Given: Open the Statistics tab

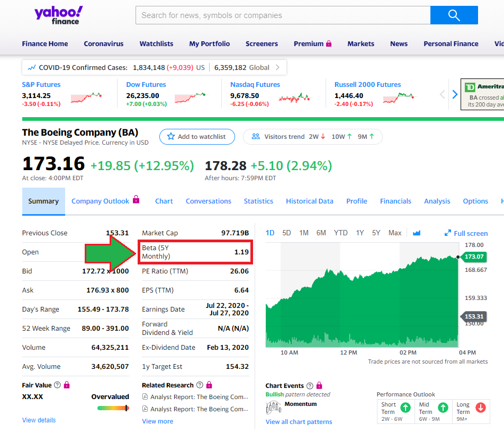Looking at the screenshot, I should tap(258, 201).
